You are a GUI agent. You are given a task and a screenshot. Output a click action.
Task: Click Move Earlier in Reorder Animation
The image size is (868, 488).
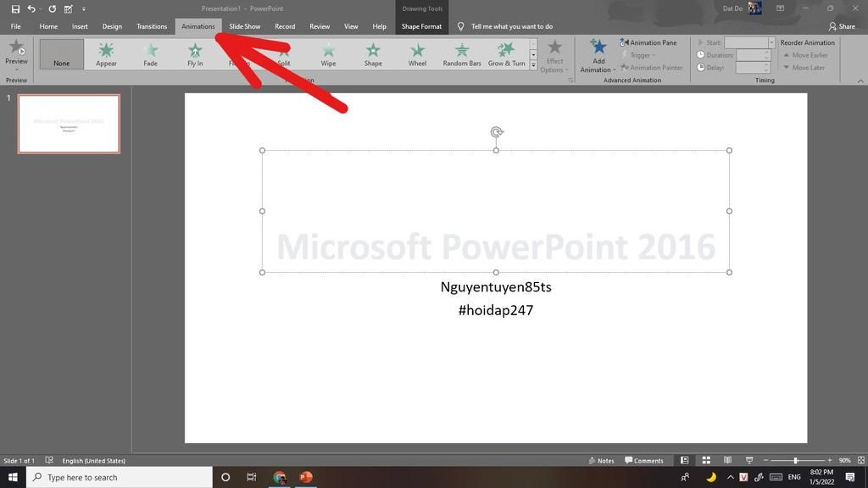click(805, 55)
